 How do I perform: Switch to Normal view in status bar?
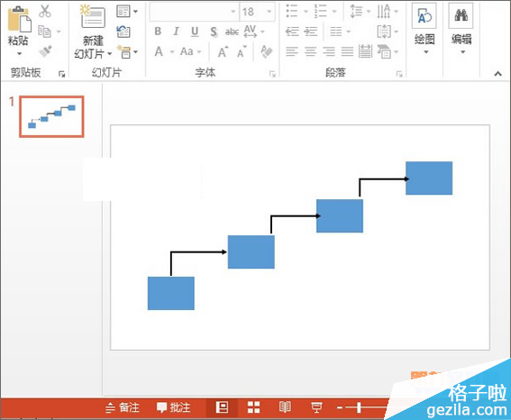point(222,407)
